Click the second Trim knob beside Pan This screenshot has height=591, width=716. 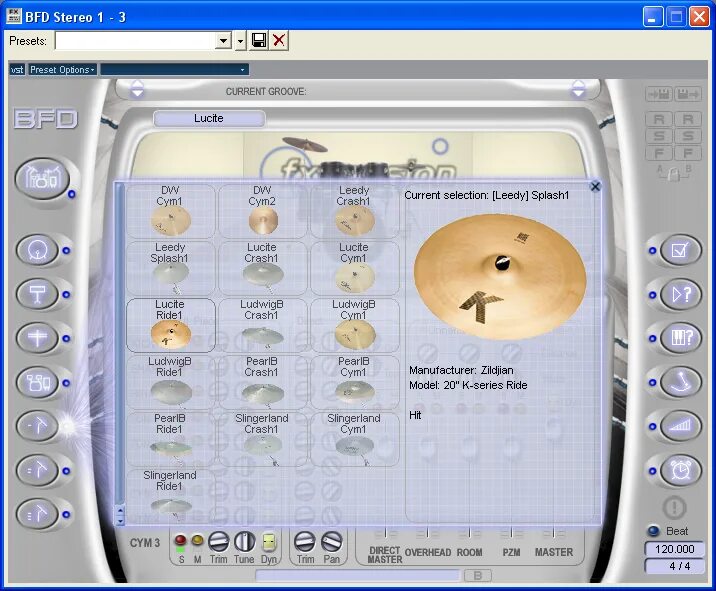(x=305, y=542)
